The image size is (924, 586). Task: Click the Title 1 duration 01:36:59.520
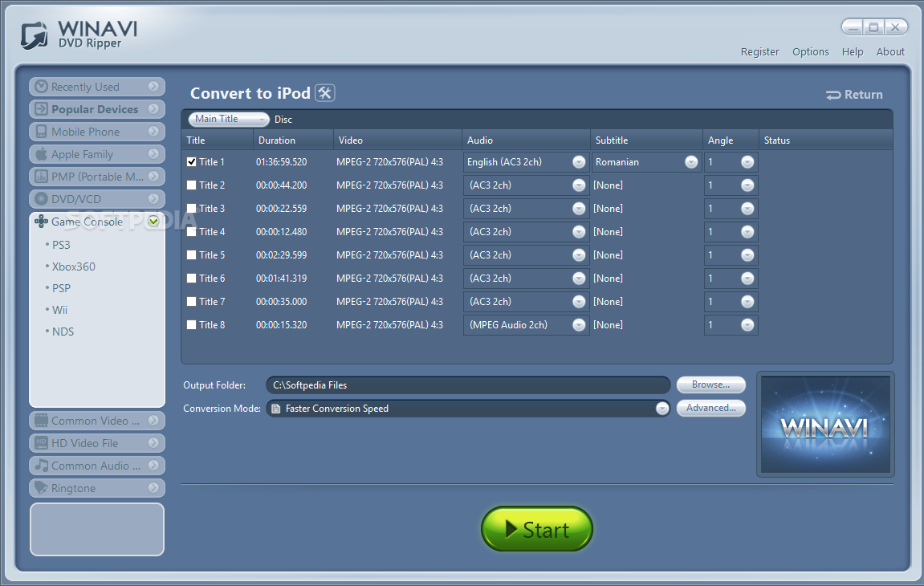coord(281,162)
